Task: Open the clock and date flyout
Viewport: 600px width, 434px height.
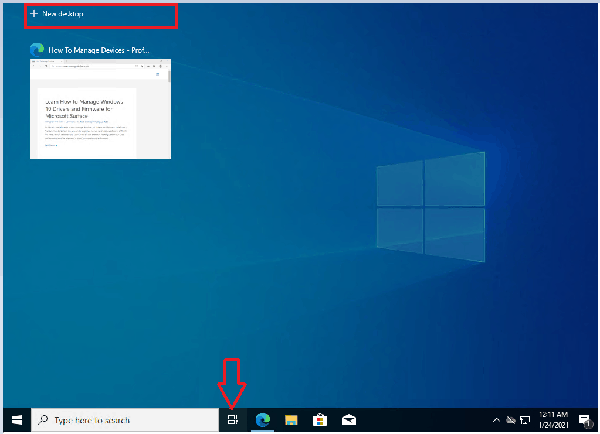Action: (x=552, y=420)
